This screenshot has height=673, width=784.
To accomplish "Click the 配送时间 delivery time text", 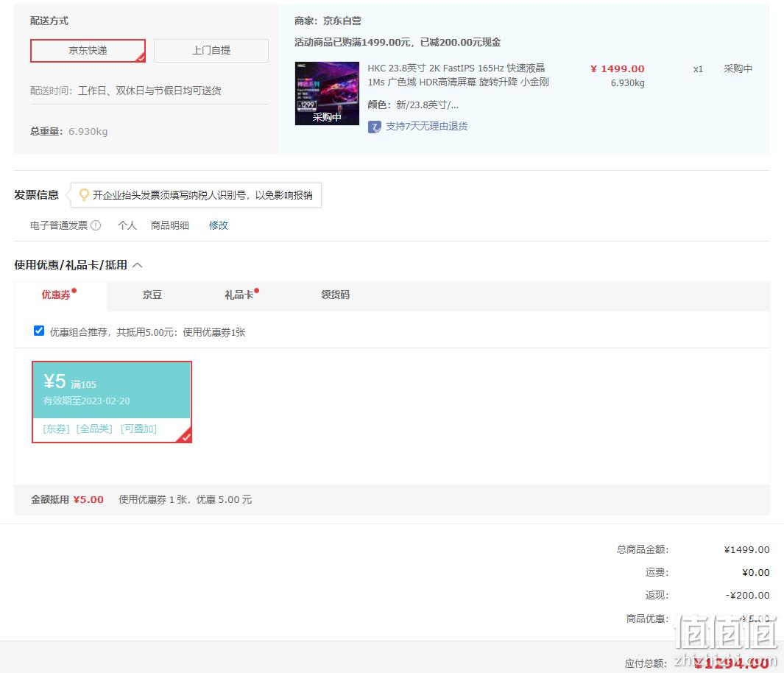I will coord(125,91).
